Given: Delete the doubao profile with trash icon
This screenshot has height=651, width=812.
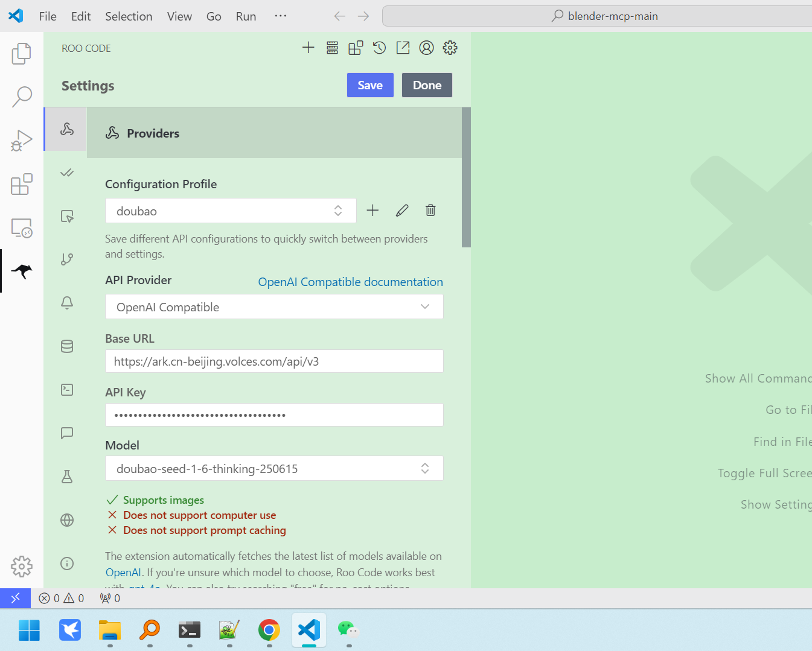Looking at the screenshot, I should click(x=430, y=210).
